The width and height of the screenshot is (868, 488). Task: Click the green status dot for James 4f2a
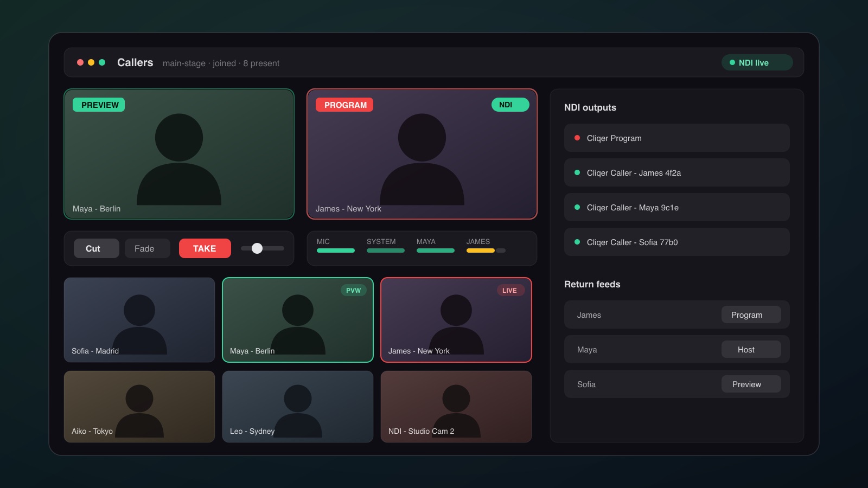tap(577, 172)
